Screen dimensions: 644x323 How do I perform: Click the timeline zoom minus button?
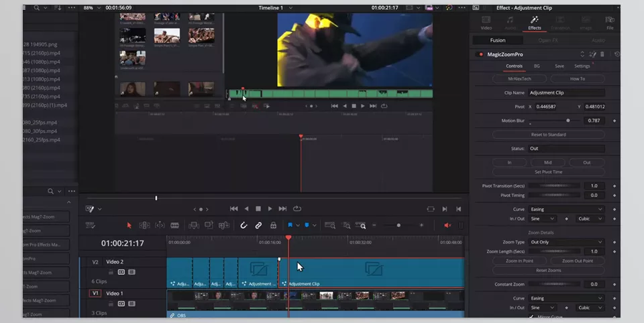[x=374, y=225]
